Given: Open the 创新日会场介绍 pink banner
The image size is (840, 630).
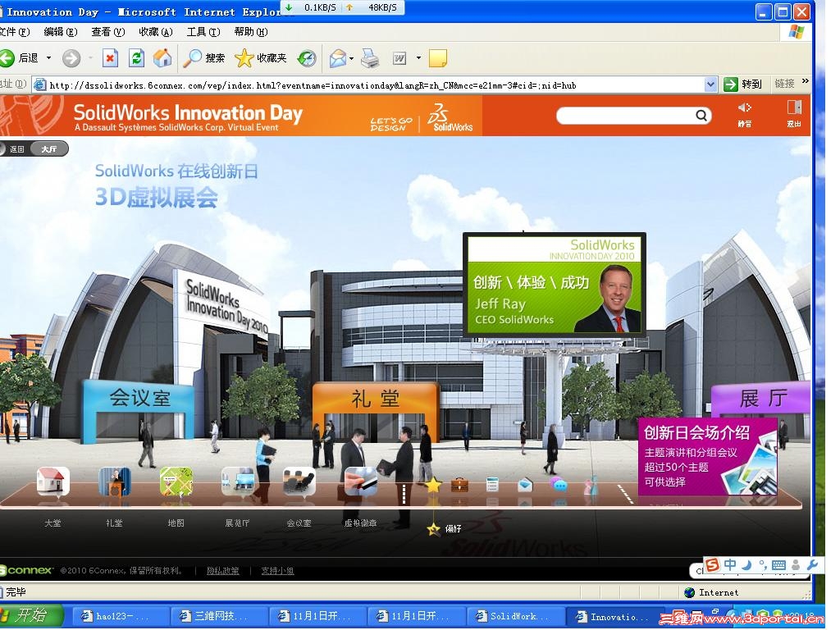Looking at the screenshot, I should [x=707, y=457].
